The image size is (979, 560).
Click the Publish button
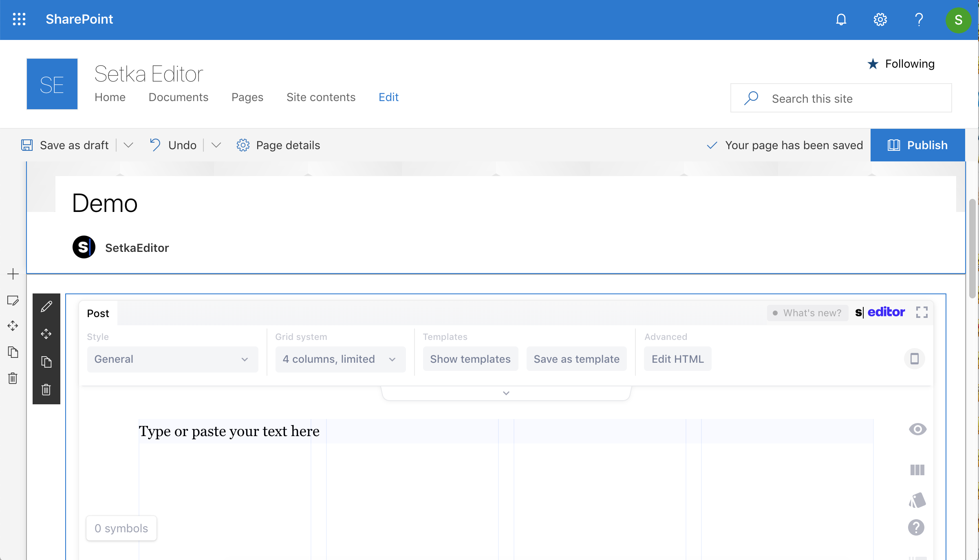[x=917, y=145]
